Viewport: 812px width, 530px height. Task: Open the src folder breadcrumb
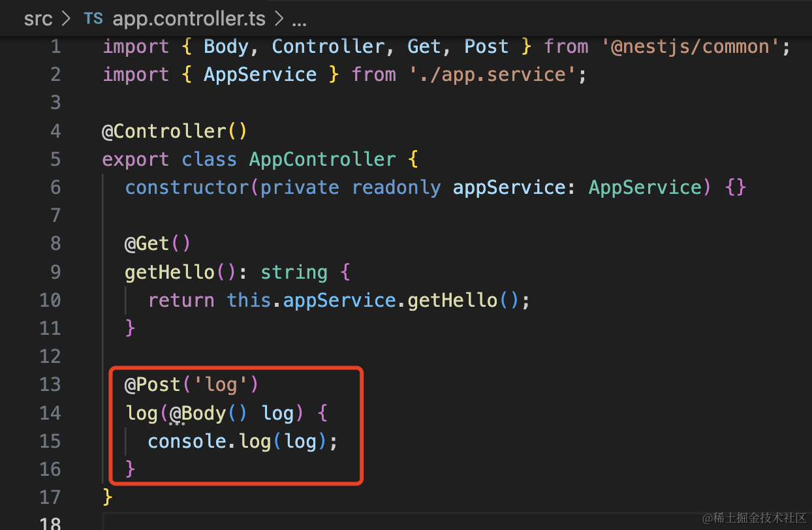tap(38, 18)
